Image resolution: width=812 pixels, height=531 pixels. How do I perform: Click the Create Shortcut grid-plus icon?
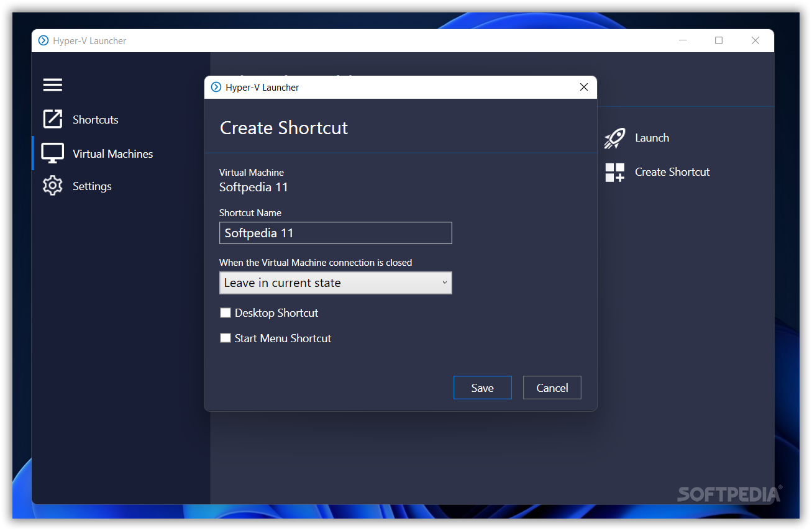pos(615,172)
